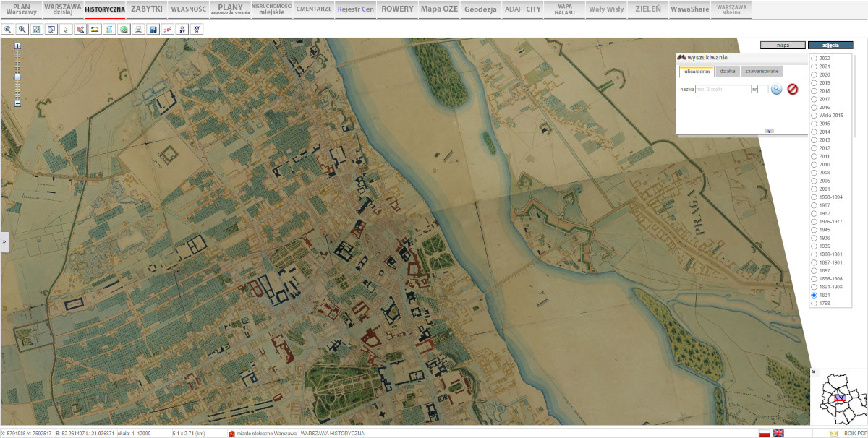Click the nr house number field

(x=762, y=89)
